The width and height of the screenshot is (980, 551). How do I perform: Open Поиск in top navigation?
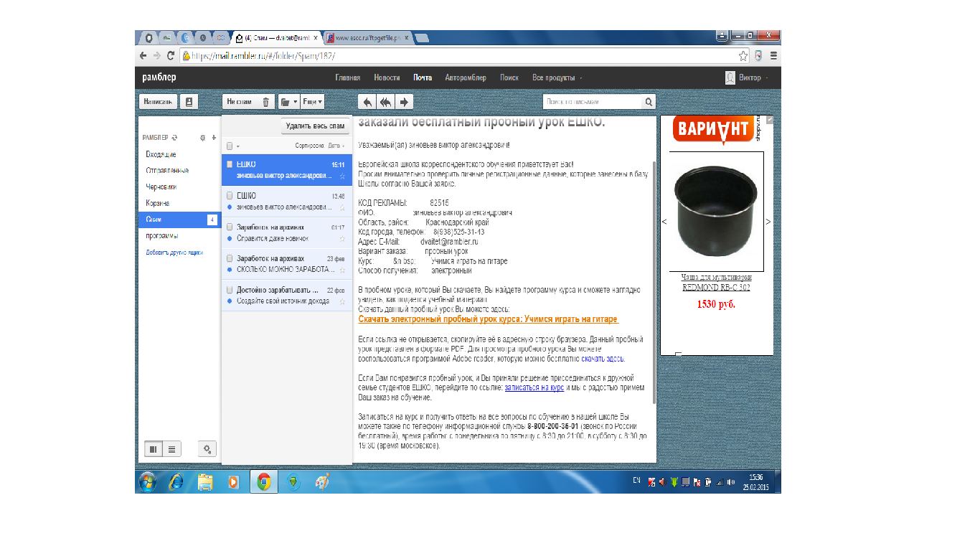(x=509, y=77)
